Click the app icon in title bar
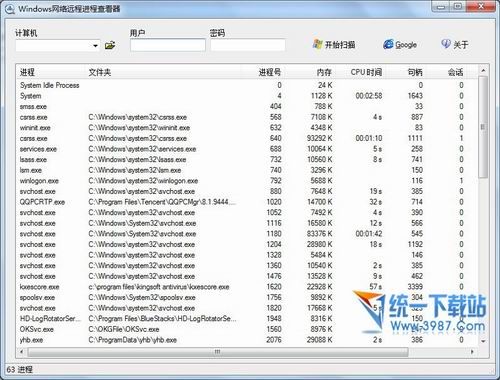 click(x=10, y=9)
